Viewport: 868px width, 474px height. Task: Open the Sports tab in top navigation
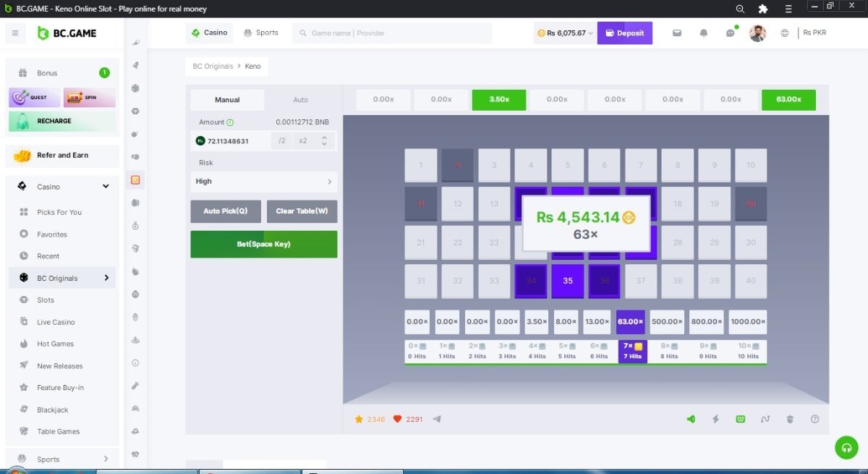pyautogui.click(x=261, y=33)
